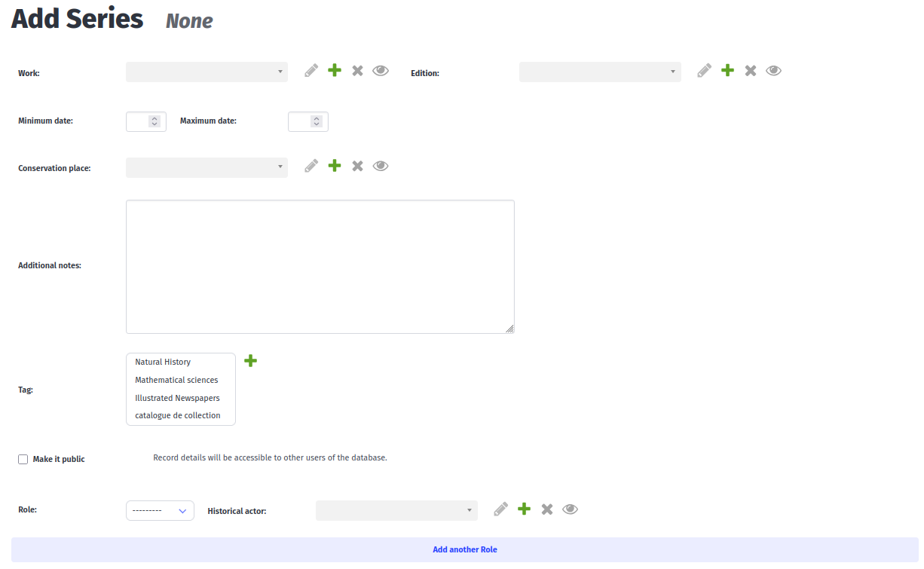Click the Add another Role link

pos(464,549)
